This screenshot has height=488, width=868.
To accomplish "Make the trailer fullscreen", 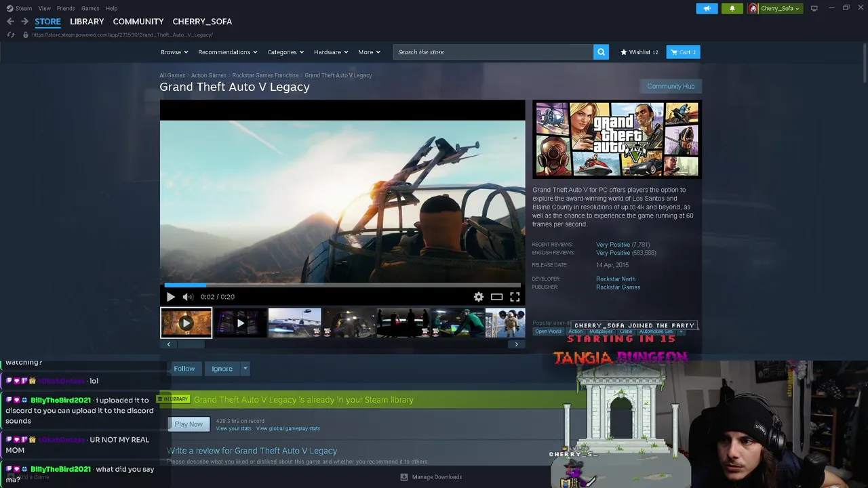I will pos(515,297).
